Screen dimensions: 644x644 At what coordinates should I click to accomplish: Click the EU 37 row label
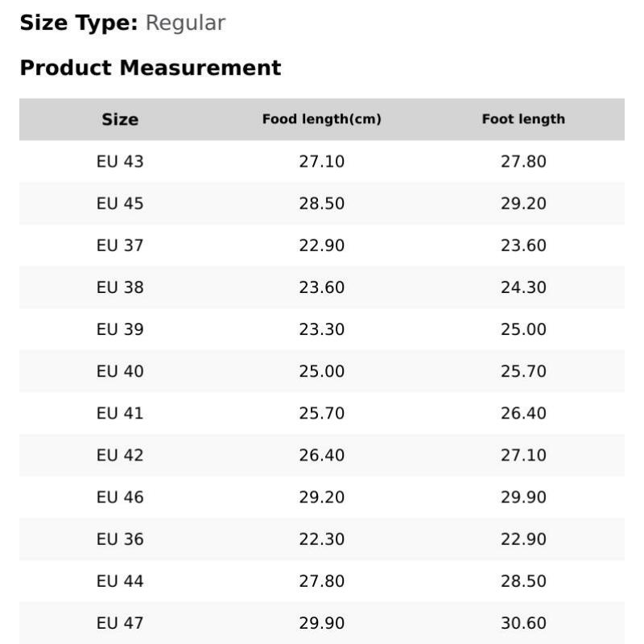120,246
